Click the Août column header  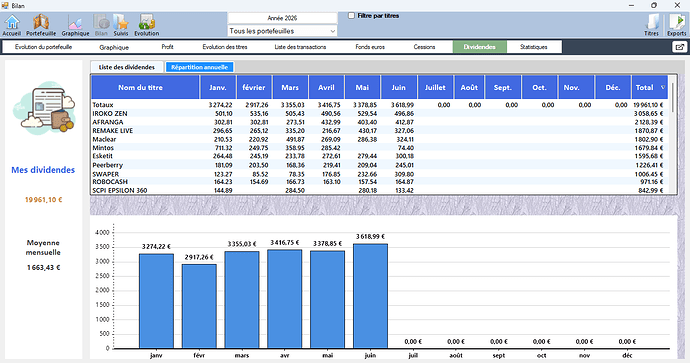pyautogui.click(x=469, y=87)
